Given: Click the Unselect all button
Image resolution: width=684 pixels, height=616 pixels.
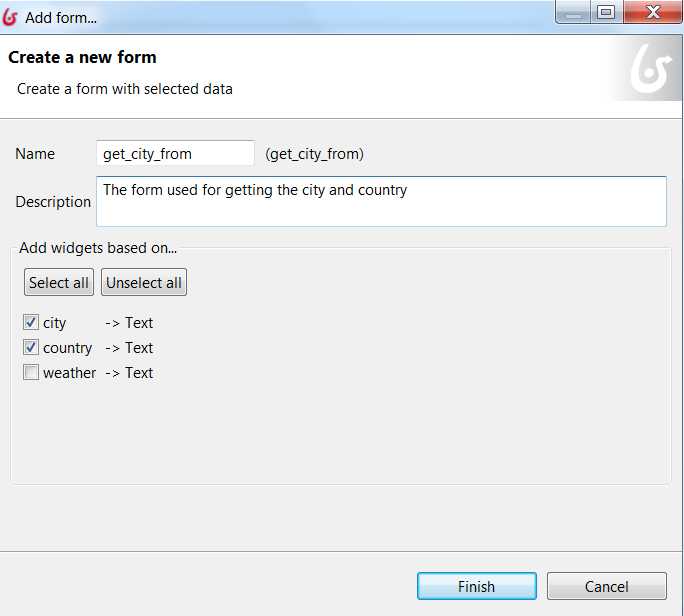Looking at the screenshot, I should [144, 282].
